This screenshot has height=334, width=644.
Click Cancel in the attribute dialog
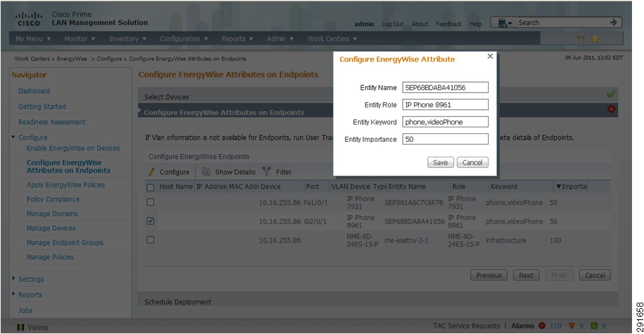[x=472, y=162]
